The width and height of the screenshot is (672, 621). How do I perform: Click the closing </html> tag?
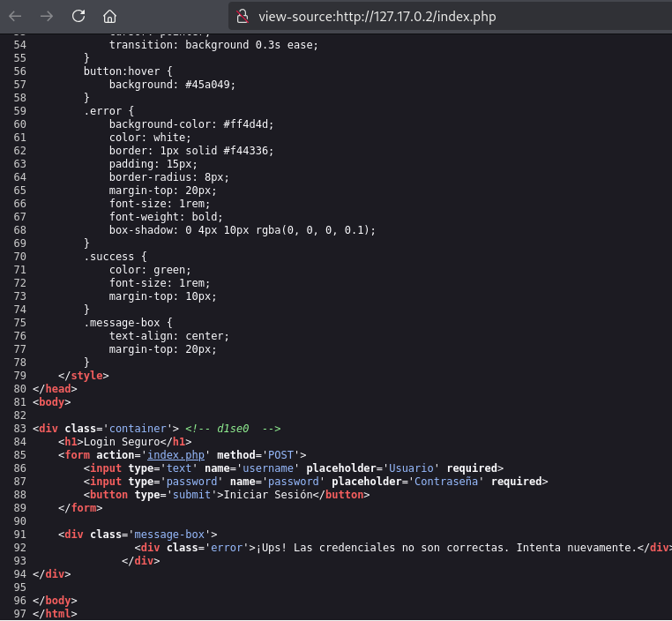[x=55, y=614]
